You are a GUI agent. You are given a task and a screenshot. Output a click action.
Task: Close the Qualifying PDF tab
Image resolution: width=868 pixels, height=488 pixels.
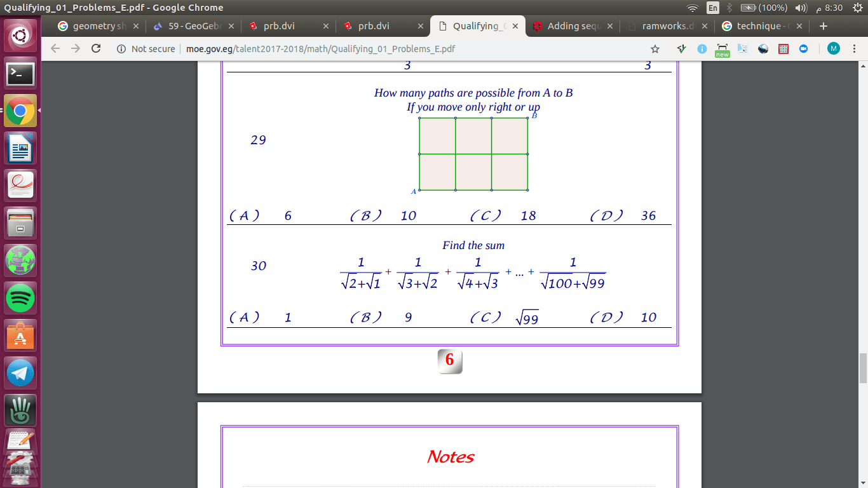(x=515, y=26)
